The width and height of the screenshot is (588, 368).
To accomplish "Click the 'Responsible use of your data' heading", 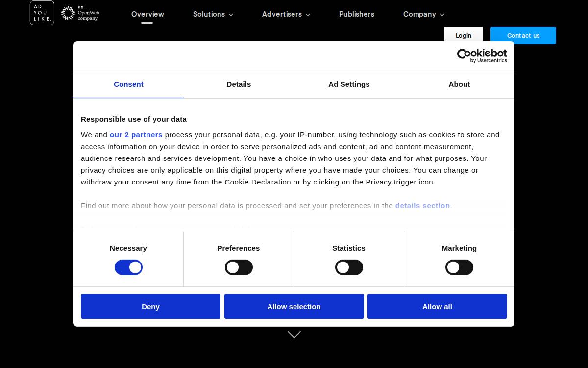I will (134, 119).
